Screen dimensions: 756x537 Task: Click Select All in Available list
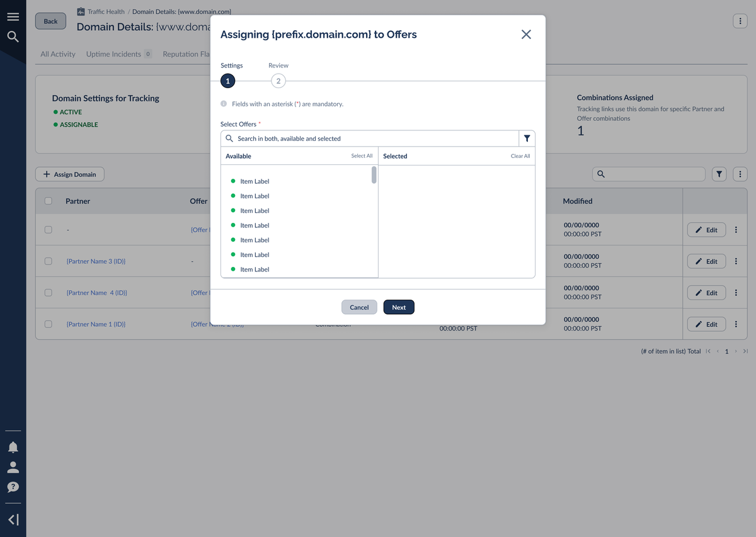362,156
